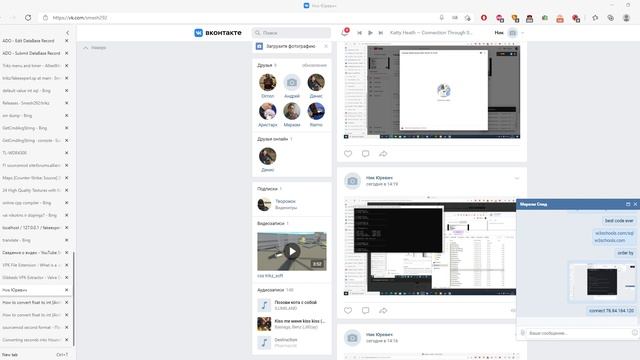Share the top post with arrow icon
The image size is (640, 360).
pyautogui.click(x=383, y=154)
